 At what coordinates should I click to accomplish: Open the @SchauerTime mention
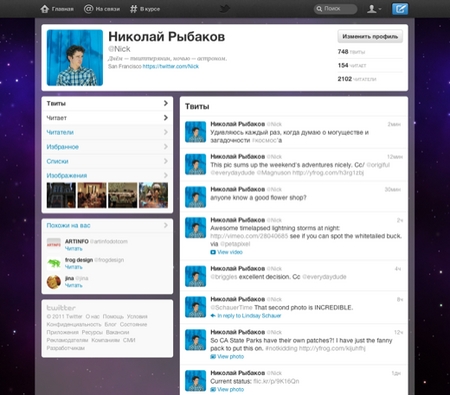click(231, 308)
